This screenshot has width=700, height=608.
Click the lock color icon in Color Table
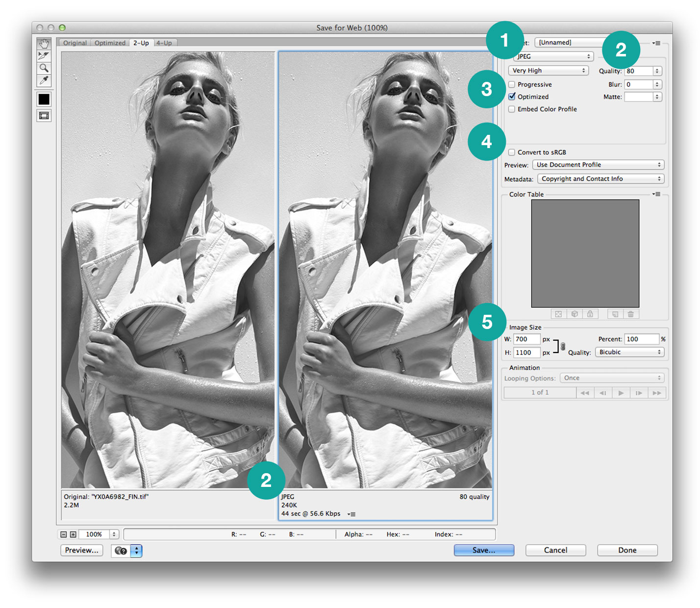click(x=590, y=314)
